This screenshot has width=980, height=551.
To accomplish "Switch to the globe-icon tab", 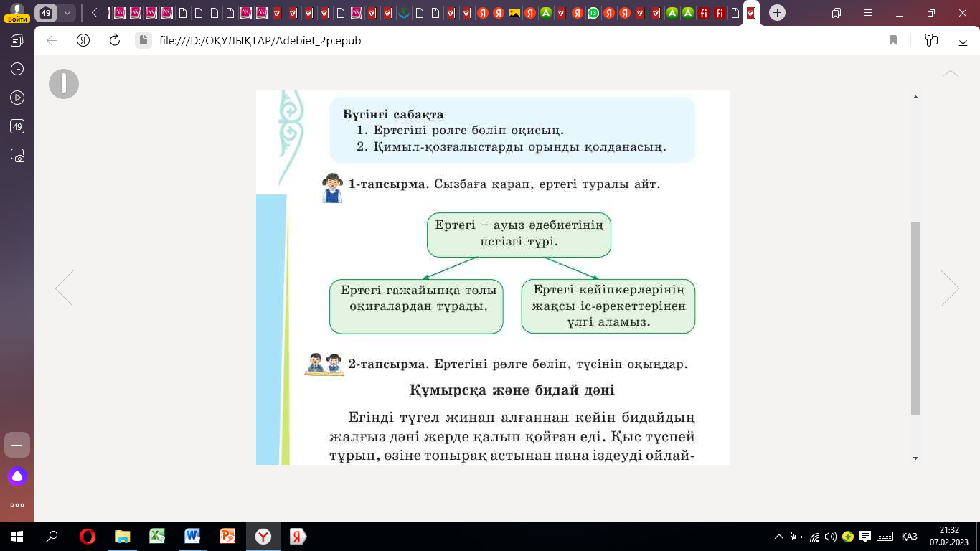I will pyautogui.click(x=404, y=13).
